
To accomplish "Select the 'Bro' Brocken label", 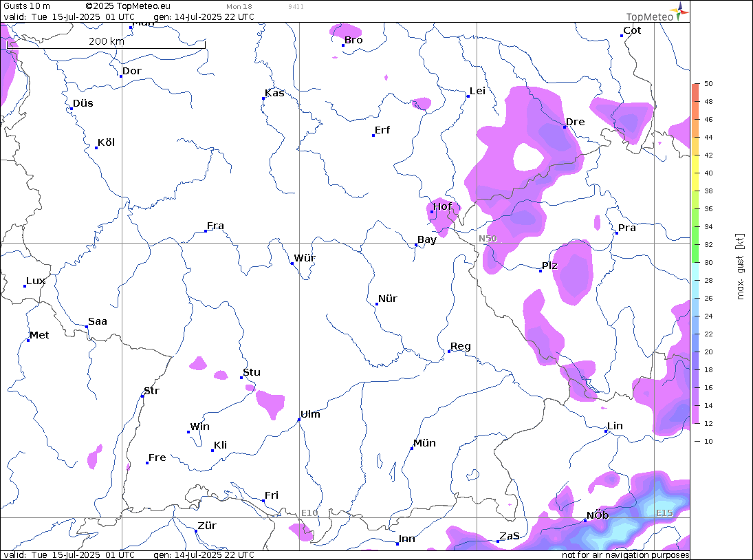I will [x=353, y=41].
